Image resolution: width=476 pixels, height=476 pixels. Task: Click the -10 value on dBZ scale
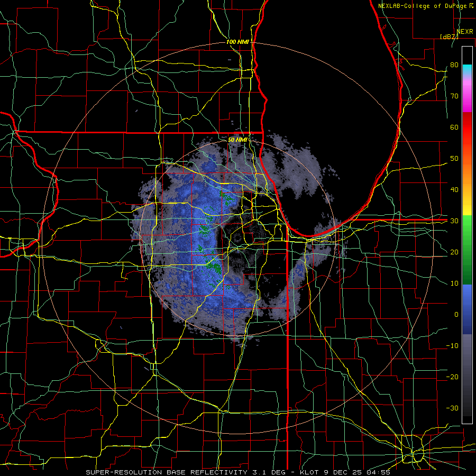452,346
